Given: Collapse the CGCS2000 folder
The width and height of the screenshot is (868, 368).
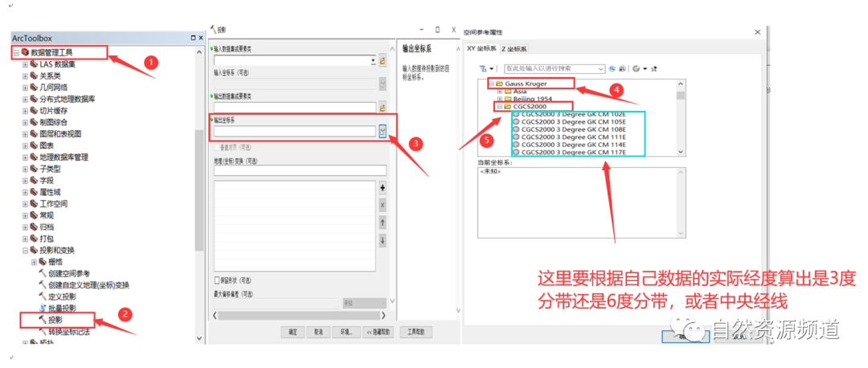Looking at the screenshot, I should click(x=499, y=106).
